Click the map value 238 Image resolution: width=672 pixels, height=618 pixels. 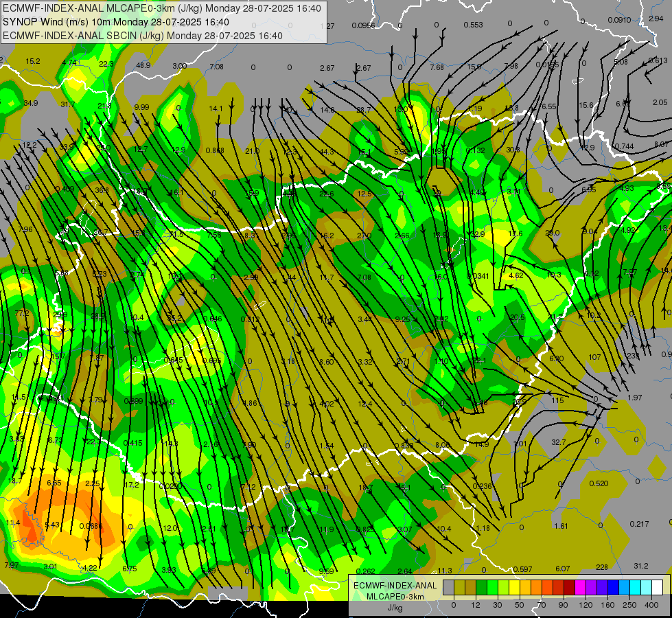633,356
